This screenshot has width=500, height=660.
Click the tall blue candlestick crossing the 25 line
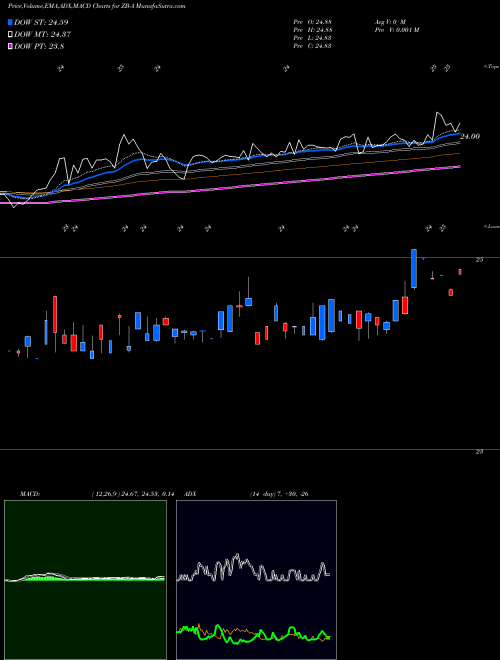pos(414,269)
